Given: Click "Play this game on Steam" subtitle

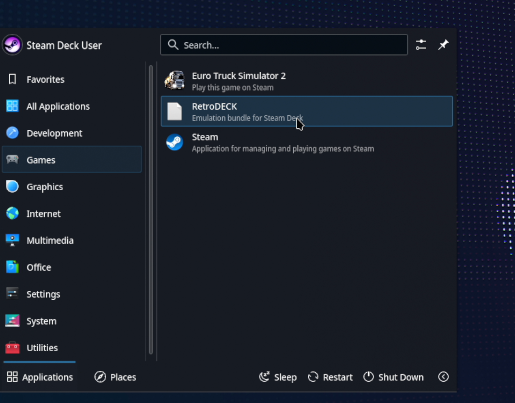Looking at the screenshot, I should click(x=233, y=88).
